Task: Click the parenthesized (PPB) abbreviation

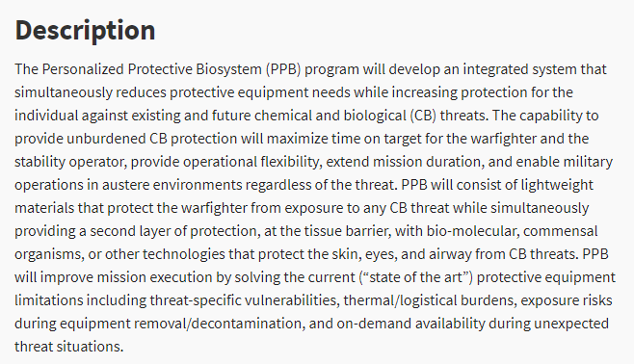Action: point(283,69)
